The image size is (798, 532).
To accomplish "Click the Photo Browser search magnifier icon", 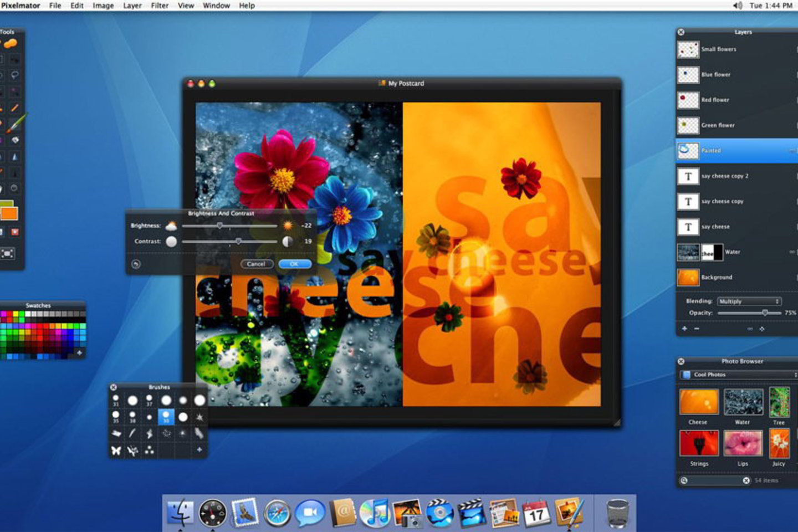I will click(x=684, y=480).
